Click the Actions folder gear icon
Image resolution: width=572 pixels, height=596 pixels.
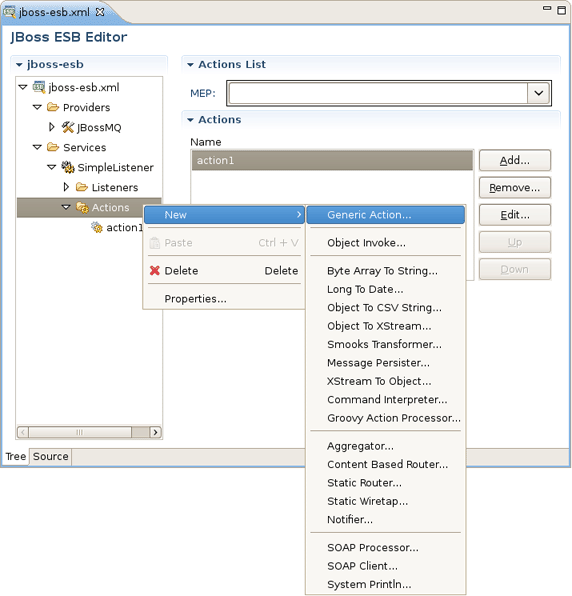tap(82, 208)
